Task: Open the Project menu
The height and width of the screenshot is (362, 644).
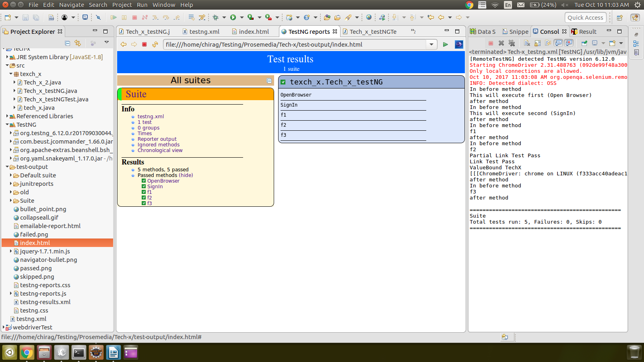Action: (122, 5)
